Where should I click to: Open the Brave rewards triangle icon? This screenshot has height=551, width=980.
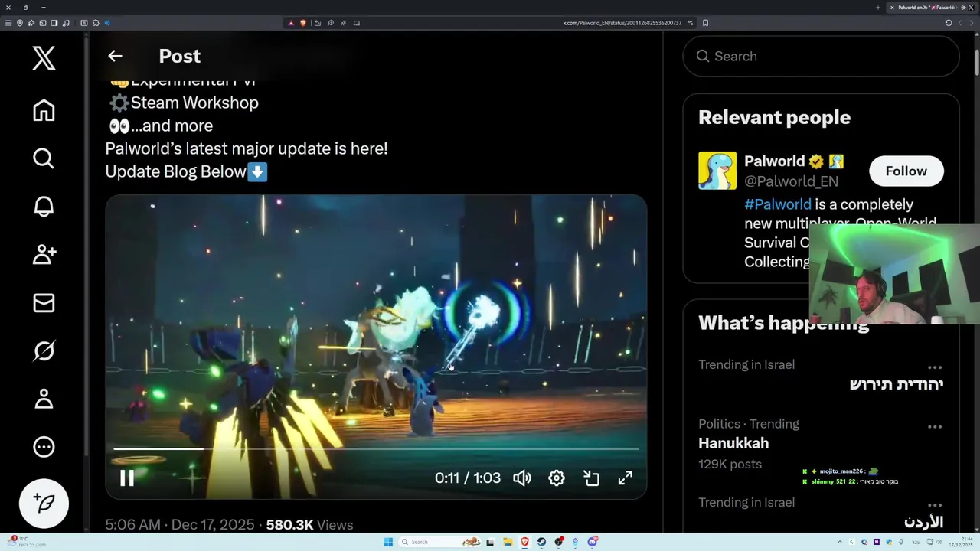291,23
